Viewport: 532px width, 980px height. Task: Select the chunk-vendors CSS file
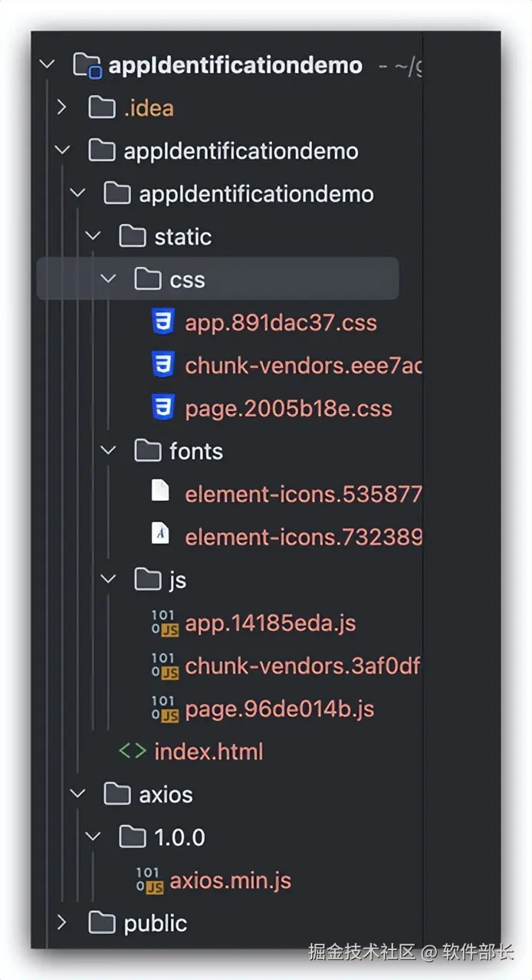click(302, 366)
